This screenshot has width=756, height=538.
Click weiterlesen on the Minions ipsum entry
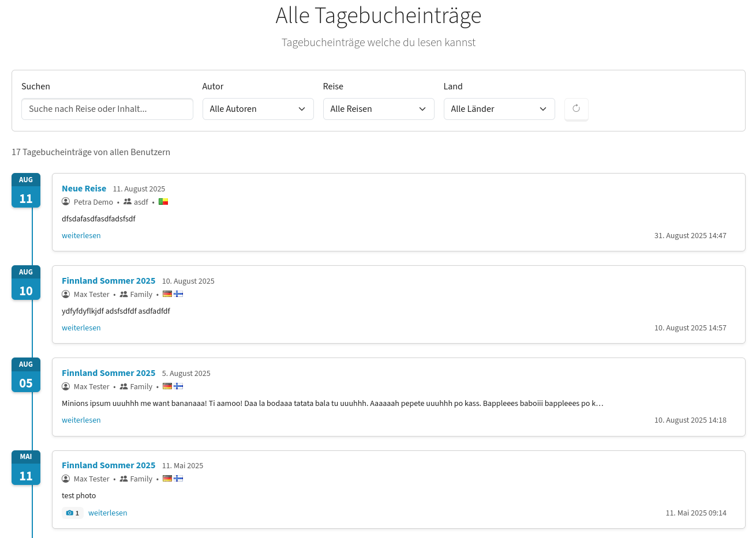81,420
